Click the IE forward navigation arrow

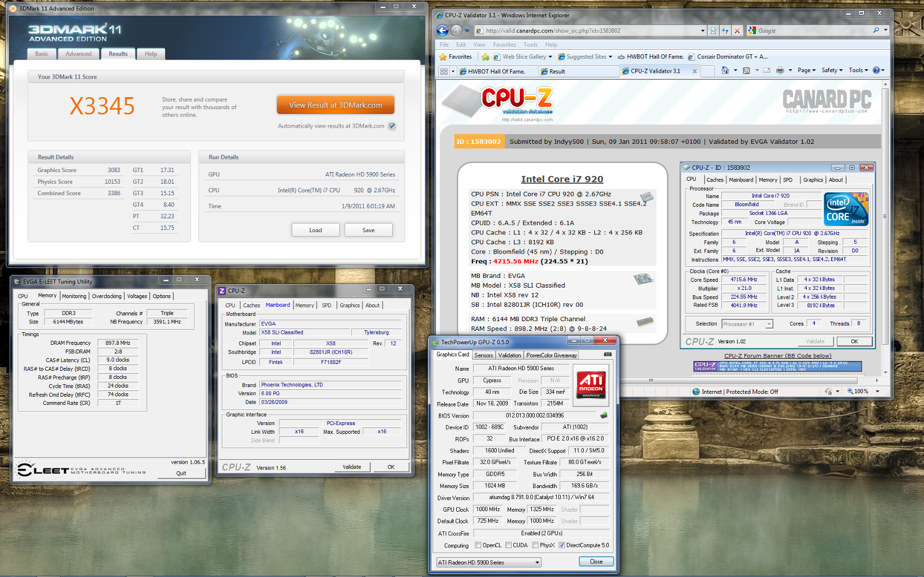pos(456,31)
